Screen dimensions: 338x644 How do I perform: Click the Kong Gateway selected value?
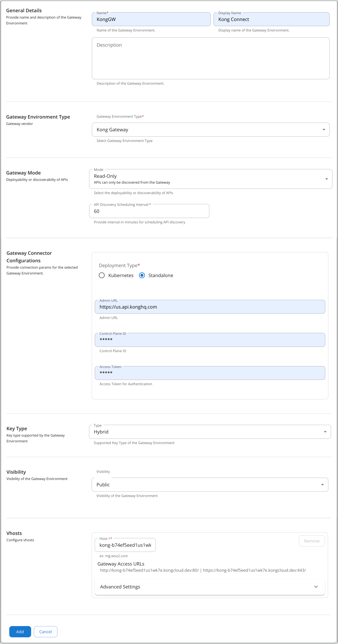click(112, 129)
